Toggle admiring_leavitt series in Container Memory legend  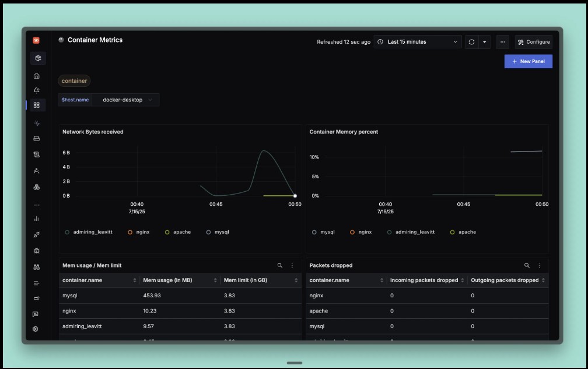click(x=411, y=232)
